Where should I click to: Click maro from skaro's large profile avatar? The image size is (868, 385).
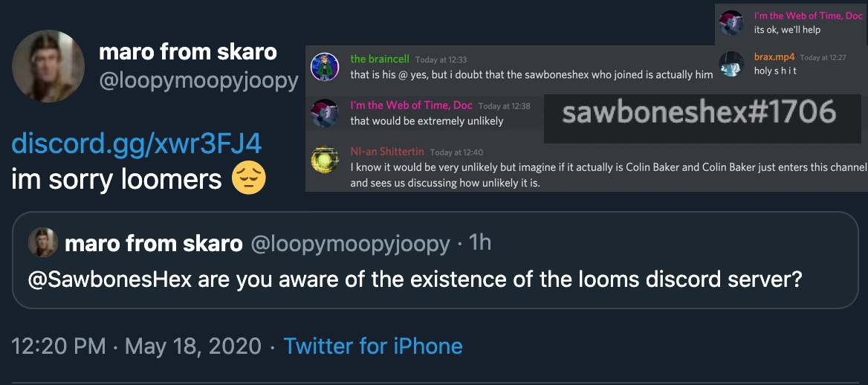click(48, 67)
